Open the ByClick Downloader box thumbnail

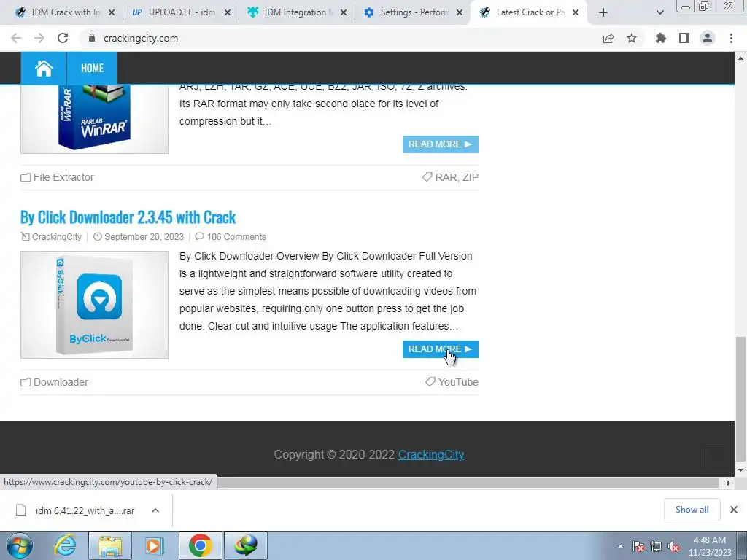pos(94,305)
